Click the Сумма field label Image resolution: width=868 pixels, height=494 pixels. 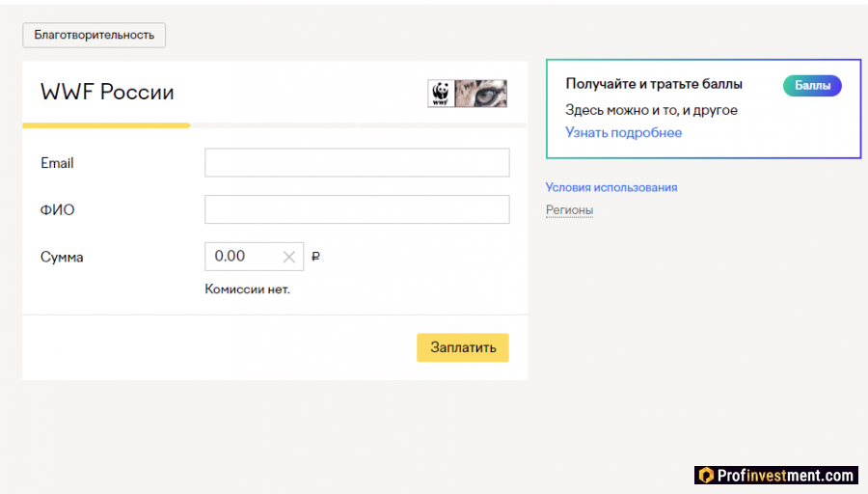[x=62, y=257]
